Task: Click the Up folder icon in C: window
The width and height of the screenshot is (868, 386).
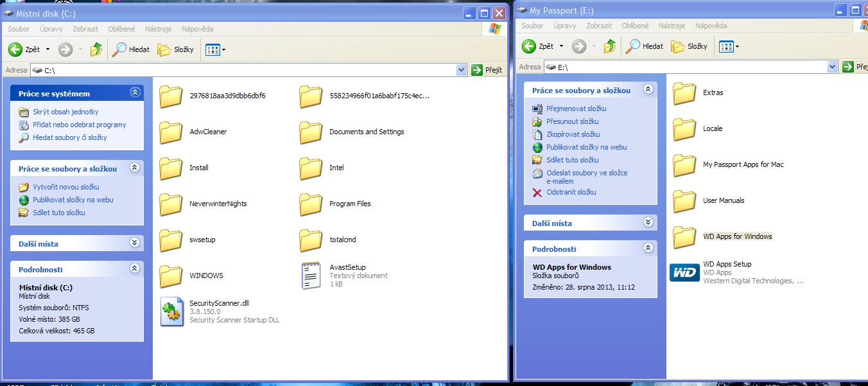Action: click(96, 49)
